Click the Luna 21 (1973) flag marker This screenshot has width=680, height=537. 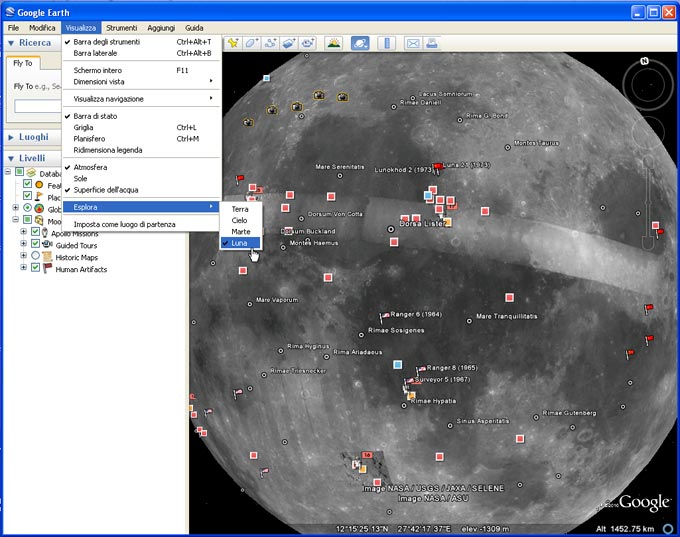(x=438, y=168)
